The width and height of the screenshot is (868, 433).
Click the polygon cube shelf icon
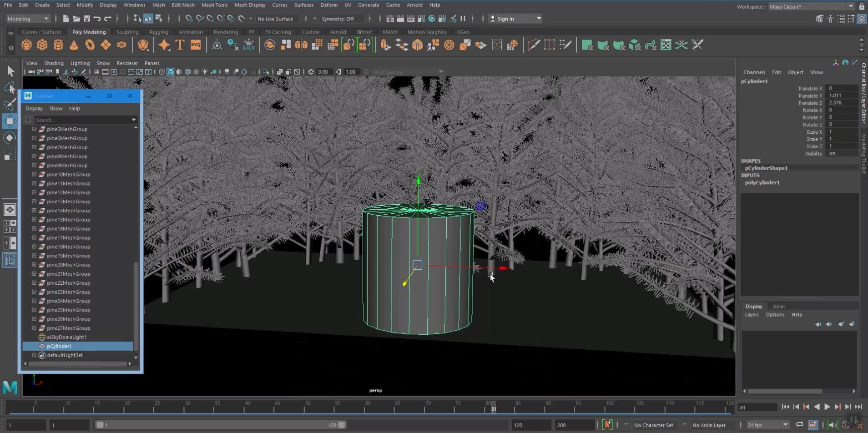tap(42, 45)
